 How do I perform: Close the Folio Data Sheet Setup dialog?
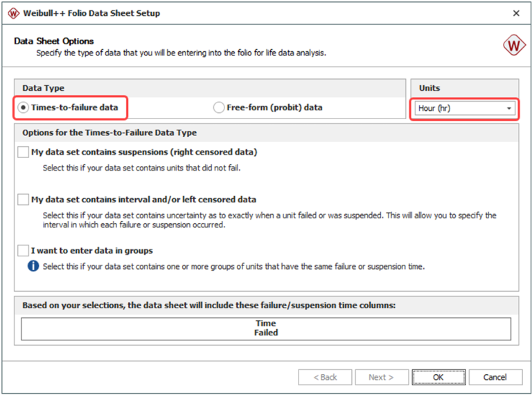tap(516, 13)
